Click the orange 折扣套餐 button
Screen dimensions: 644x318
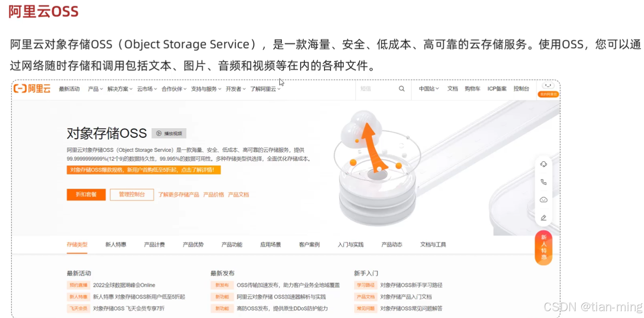click(86, 195)
